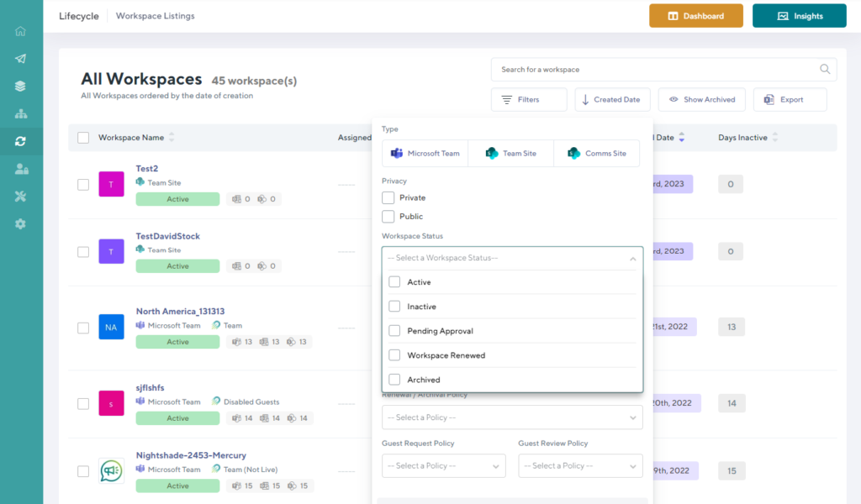Click the org hierarchy sidebar icon
Image resolution: width=861 pixels, height=504 pixels.
(21, 112)
